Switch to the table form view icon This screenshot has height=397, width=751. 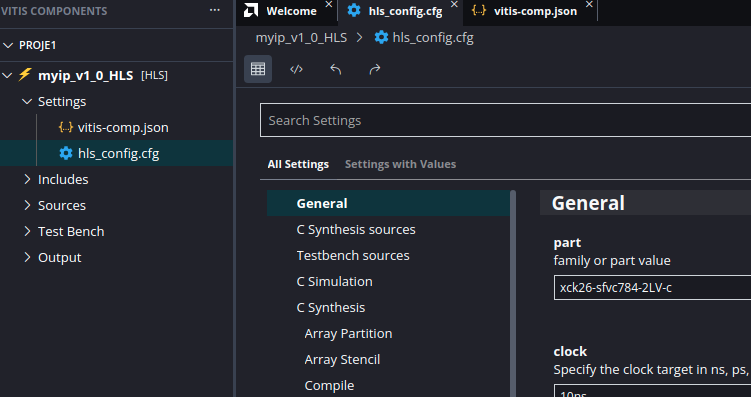click(x=258, y=69)
